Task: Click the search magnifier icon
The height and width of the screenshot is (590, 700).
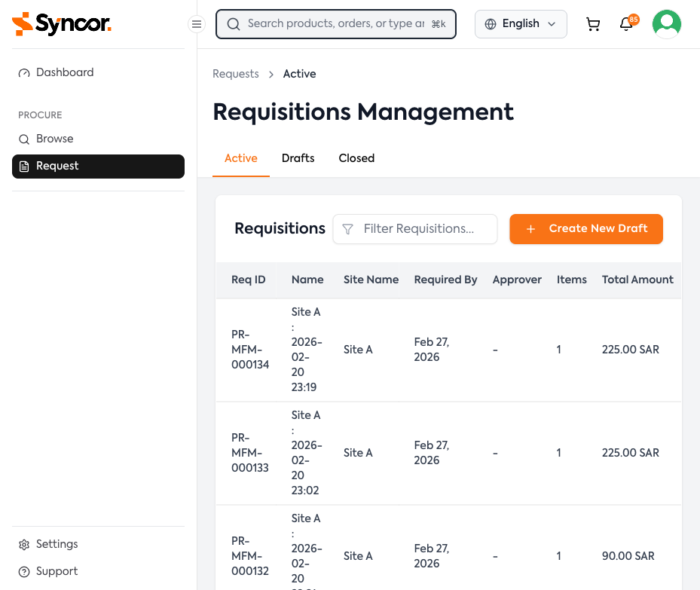Action: [x=233, y=24]
